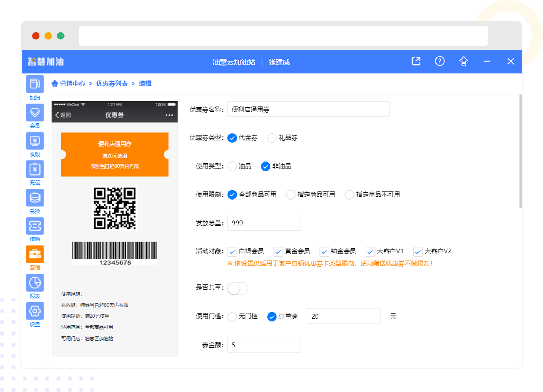Click the yellow macOS minimize dot

48,36
